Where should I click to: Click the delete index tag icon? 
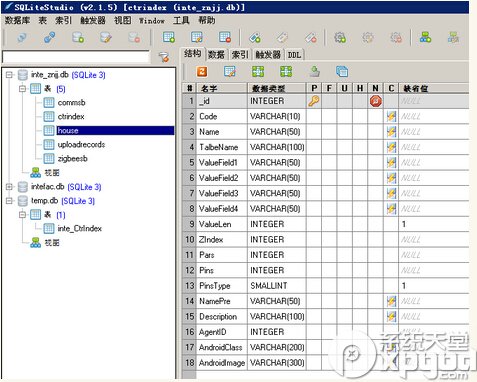tap(311, 37)
